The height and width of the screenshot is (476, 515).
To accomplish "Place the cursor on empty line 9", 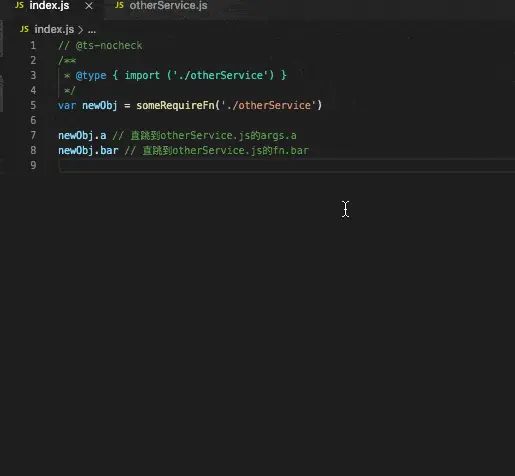I will 287,165.
